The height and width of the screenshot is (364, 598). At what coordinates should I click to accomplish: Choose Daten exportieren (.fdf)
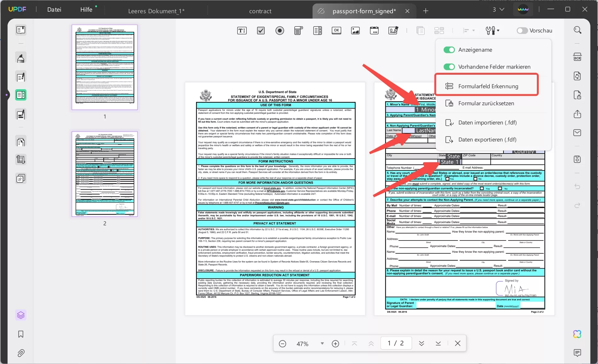click(x=487, y=139)
